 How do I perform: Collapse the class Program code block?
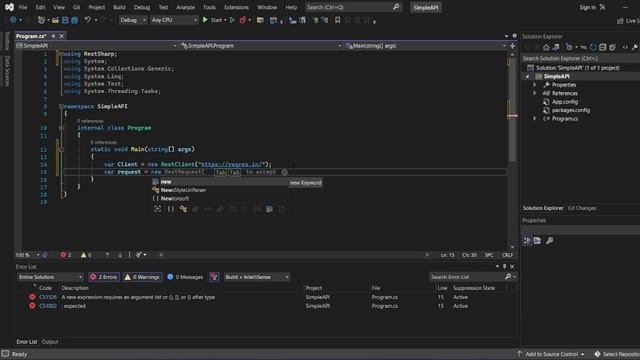pyautogui.click(x=61, y=128)
